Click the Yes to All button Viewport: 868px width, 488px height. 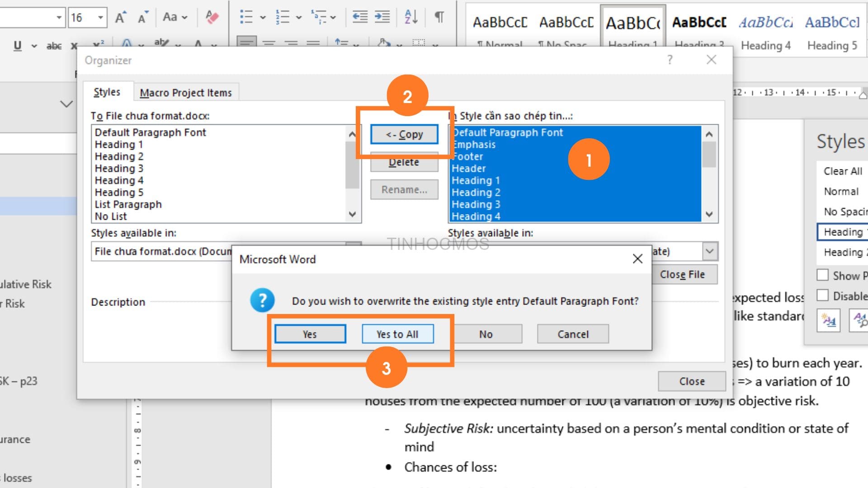pyautogui.click(x=397, y=334)
